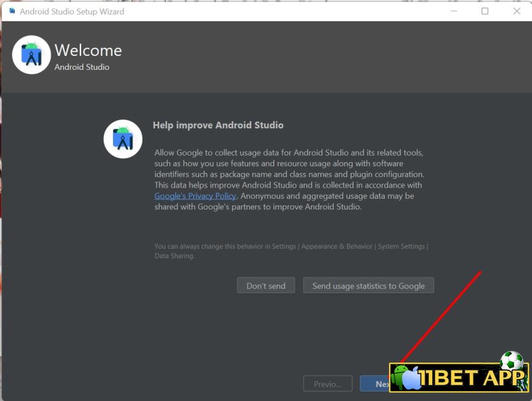The height and width of the screenshot is (401, 532).
Task: Open Google's Privacy Policy link
Action: coord(195,196)
